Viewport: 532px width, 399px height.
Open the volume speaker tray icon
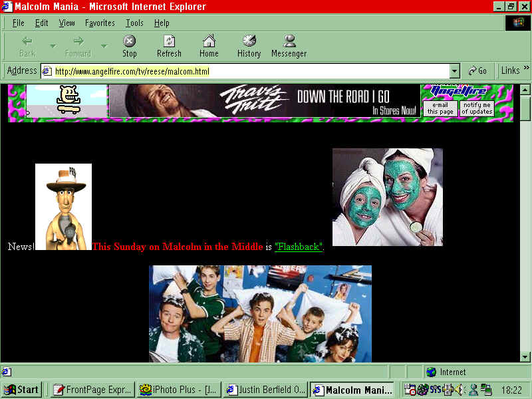coord(459,390)
